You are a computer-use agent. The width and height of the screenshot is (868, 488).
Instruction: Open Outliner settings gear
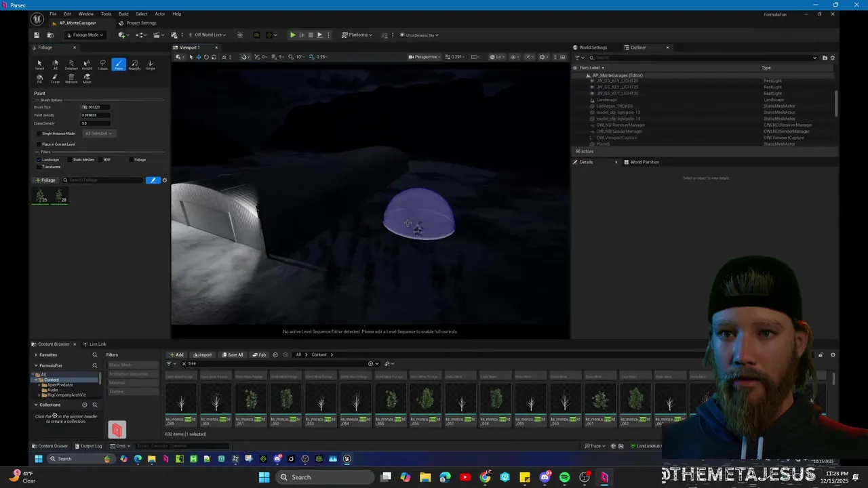833,58
